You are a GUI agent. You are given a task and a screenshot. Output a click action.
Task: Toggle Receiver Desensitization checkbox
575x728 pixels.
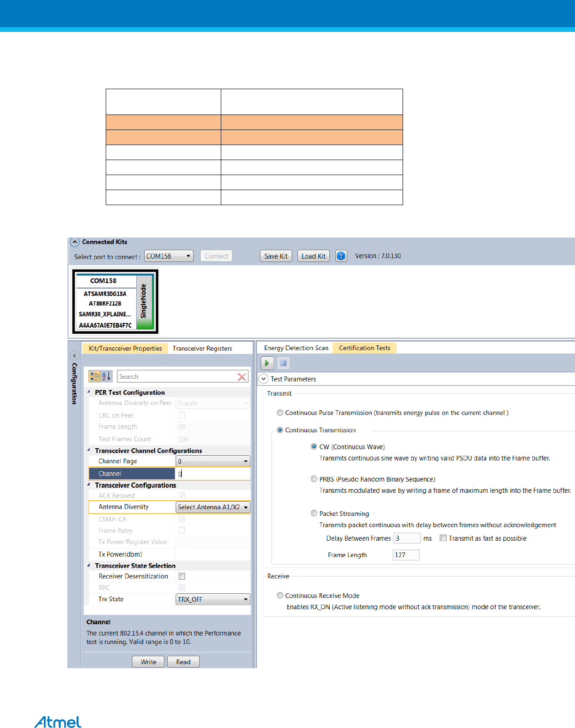pyautogui.click(x=182, y=576)
